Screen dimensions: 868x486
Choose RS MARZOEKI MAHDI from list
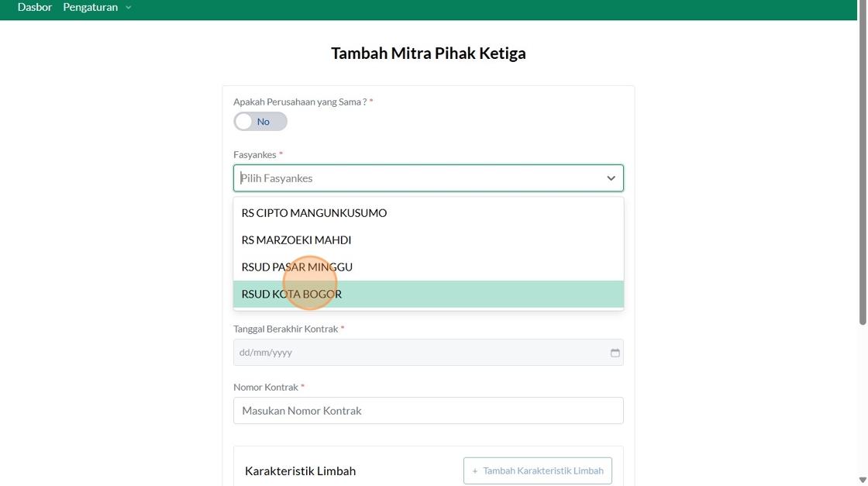[296, 240]
